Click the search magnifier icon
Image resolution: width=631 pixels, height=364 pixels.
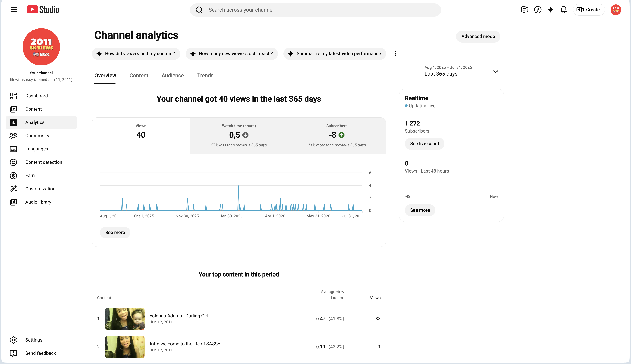[199, 10]
